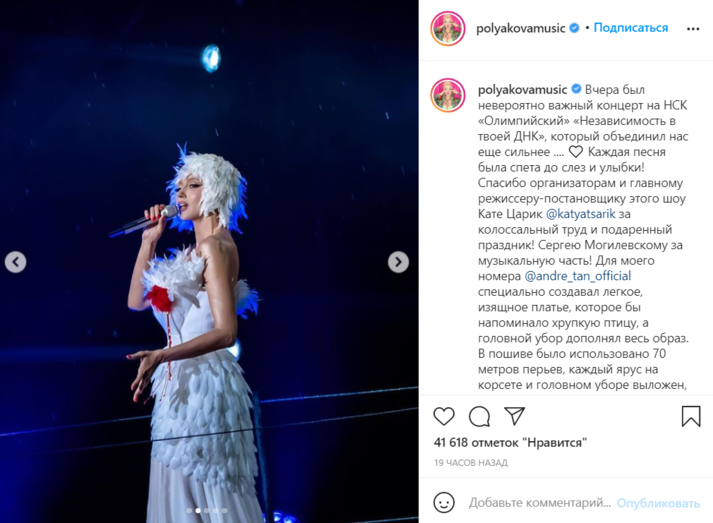Image resolution: width=713 pixels, height=523 pixels.
Task: Click caption polyakovamusic username
Action: tap(522, 90)
